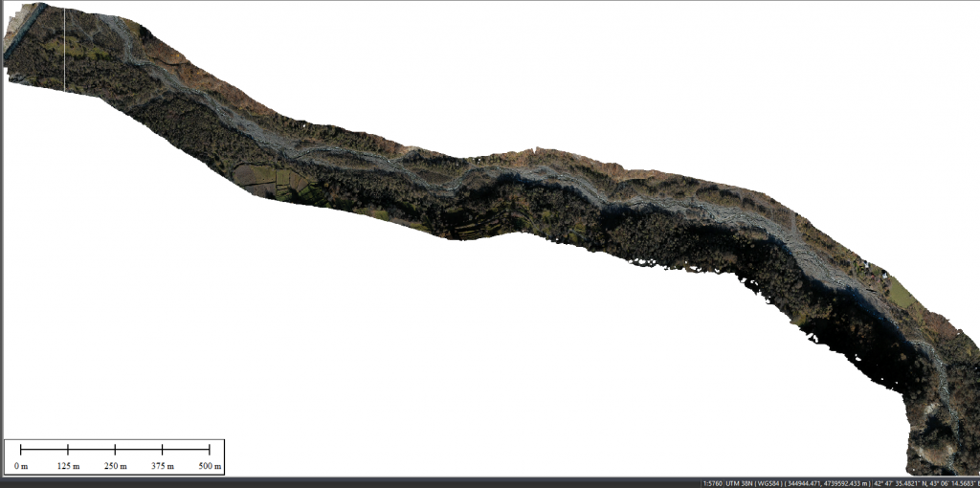Image resolution: width=980 pixels, height=488 pixels.
Task: Pick the rectangular farm plots left of center
Action: point(263,178)
